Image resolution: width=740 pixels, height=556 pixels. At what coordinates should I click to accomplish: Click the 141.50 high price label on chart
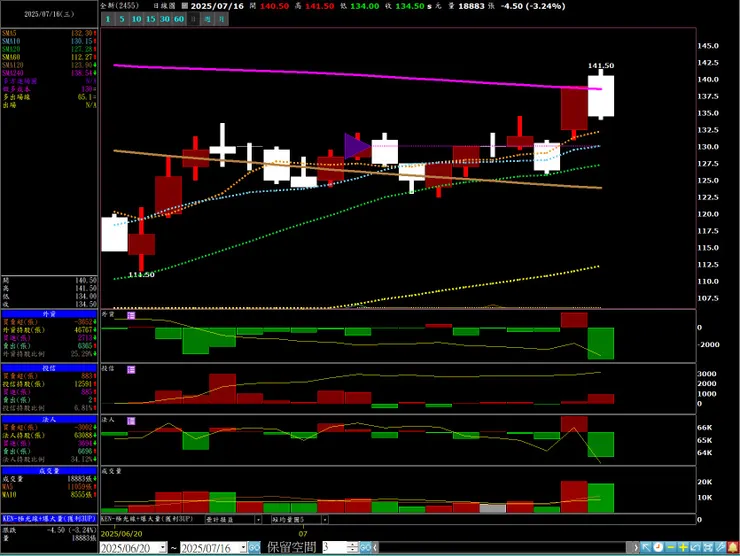point(601,66)
